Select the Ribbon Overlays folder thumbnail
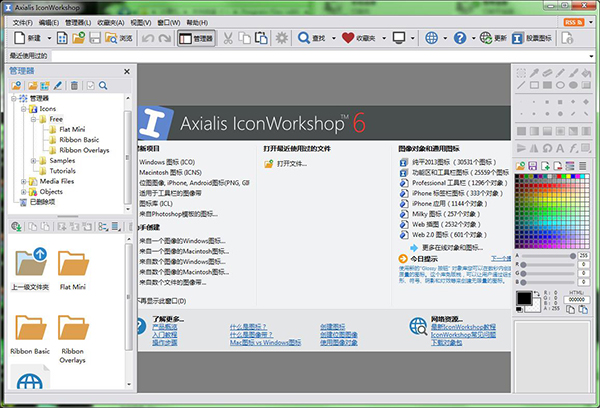600x408 pixels. (x=73, y=339)
